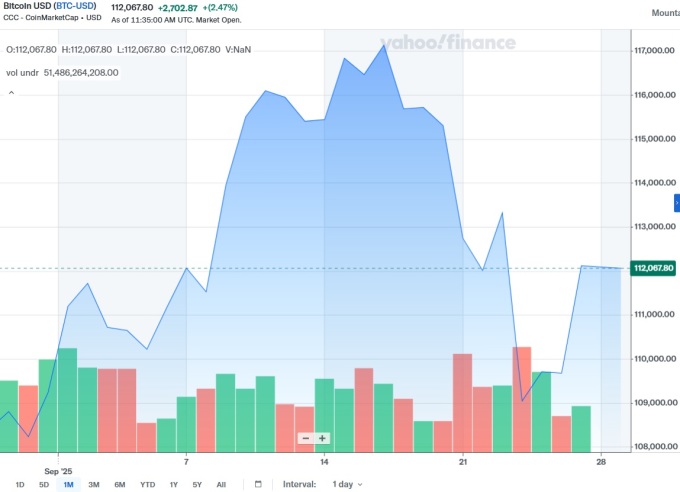Viewport: 680px width, 492px height.
Task: Zoom in the chart with the plus button
Action: point(322,438)
